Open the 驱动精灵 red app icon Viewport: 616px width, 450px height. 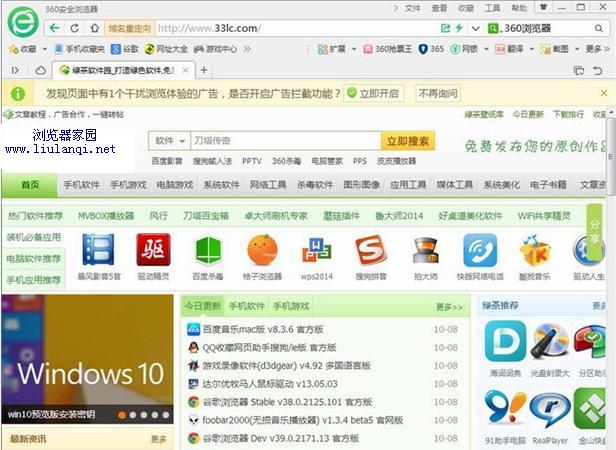[153, 250]
